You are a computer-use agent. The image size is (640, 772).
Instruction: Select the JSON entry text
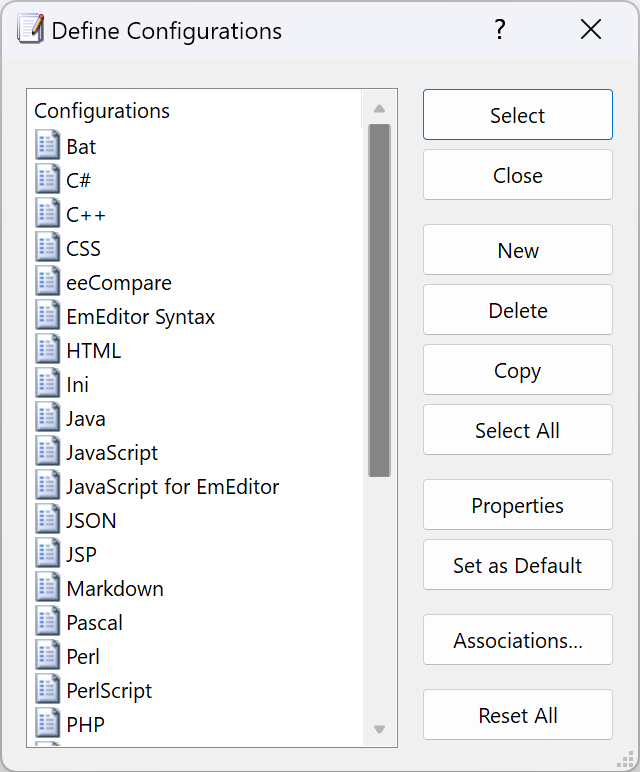pos(92,520)
